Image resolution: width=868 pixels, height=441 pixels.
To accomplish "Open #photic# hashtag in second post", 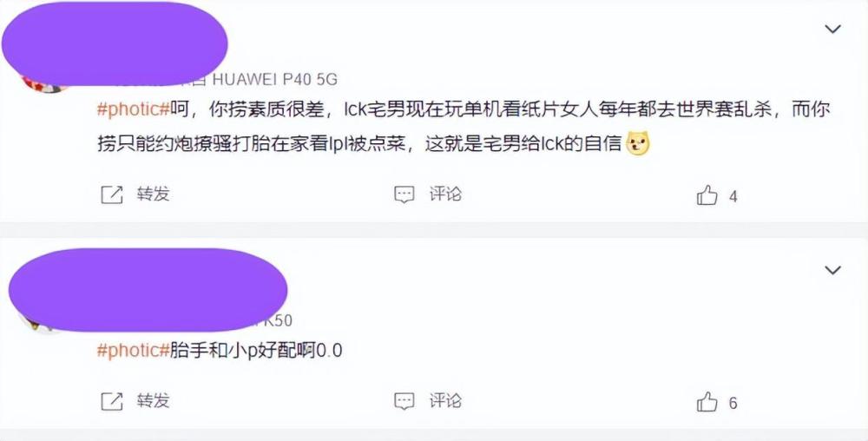I will click(133, 351).
